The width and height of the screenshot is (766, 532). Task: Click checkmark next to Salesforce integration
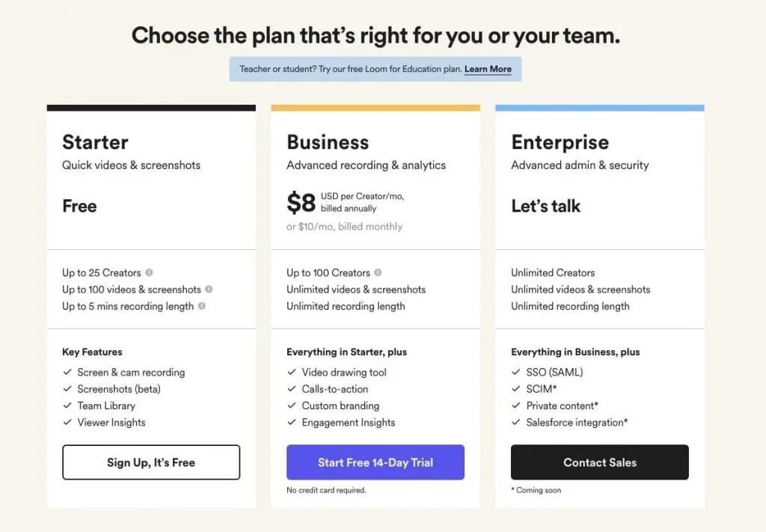(x=516, y=423)
